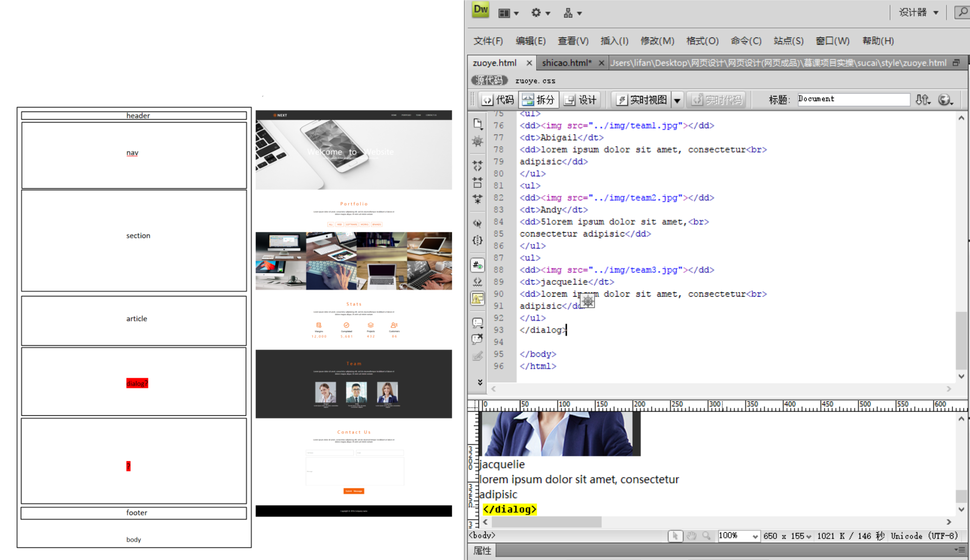
Task: Open related file zuoye.css
Action: (535, 81)
